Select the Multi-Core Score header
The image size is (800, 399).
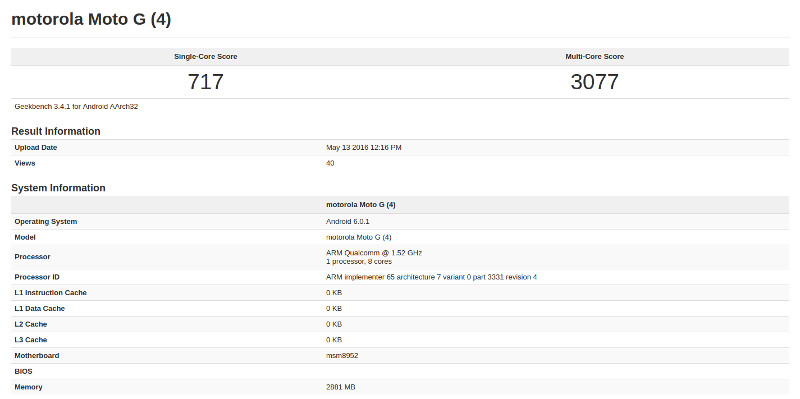point(594,57)
